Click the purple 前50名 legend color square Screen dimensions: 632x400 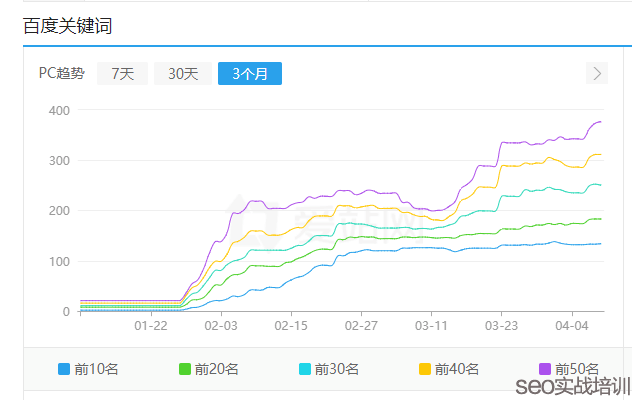pos(545,369)
